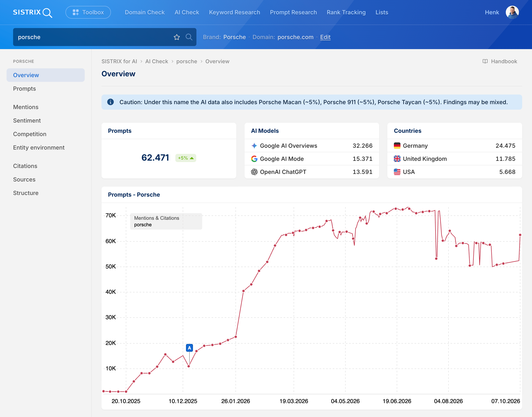Click the Edit link for brand settings
Viewport: 532px width, 417px height.
(x=325, y=37)
